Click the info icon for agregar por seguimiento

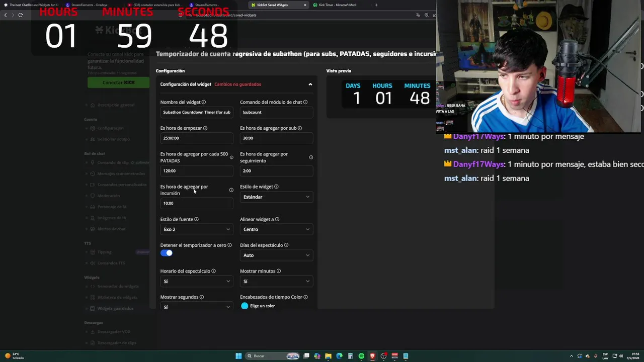click(x=311, y=157)
